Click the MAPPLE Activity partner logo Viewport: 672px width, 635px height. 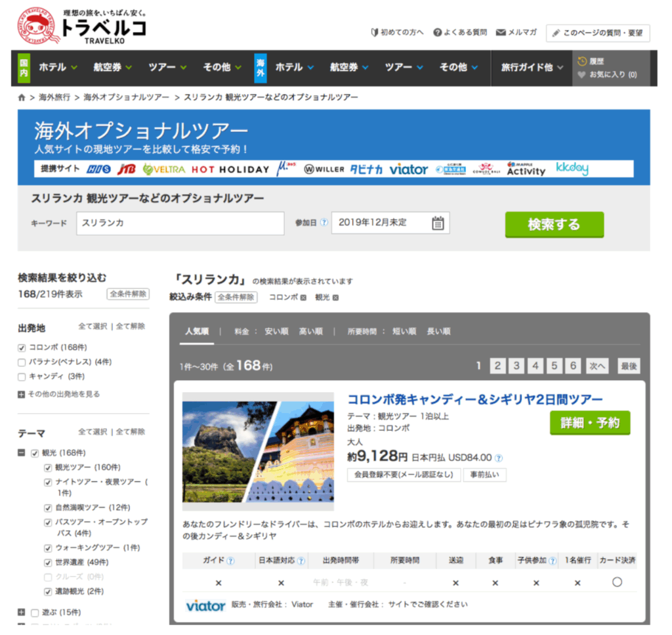coord(526,169)
